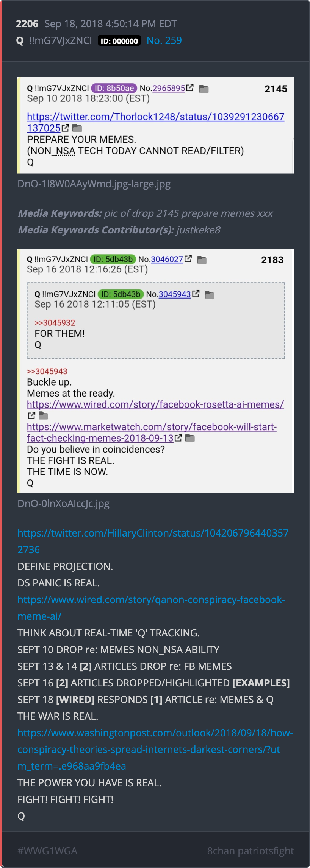Image resolution: width=310 pixels, height=868 pixels.
Task: Open external link icon beside No.3046027
Action: [x=188, y=259]
